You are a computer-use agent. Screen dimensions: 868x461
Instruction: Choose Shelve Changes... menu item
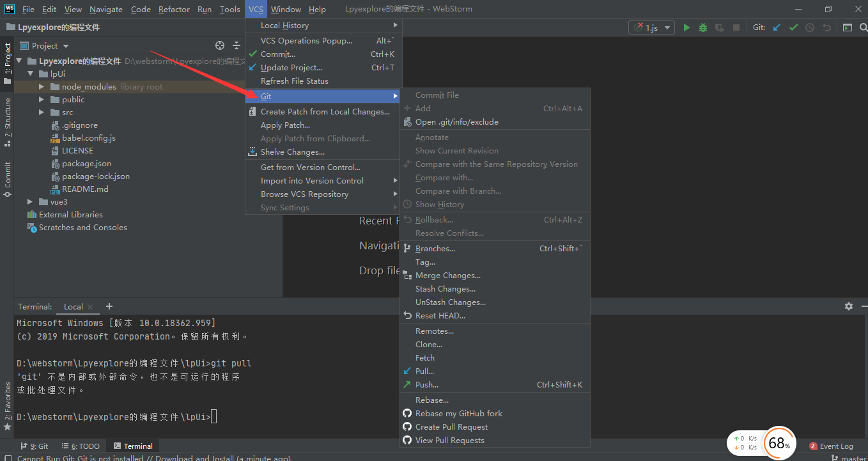pyautogui.click(x=323, y=152)
